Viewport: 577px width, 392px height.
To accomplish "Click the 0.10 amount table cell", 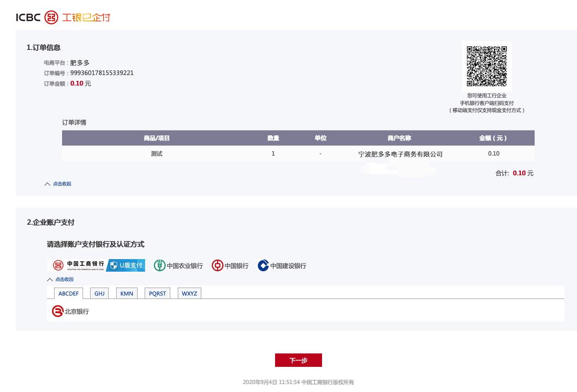I will point(494,153).
